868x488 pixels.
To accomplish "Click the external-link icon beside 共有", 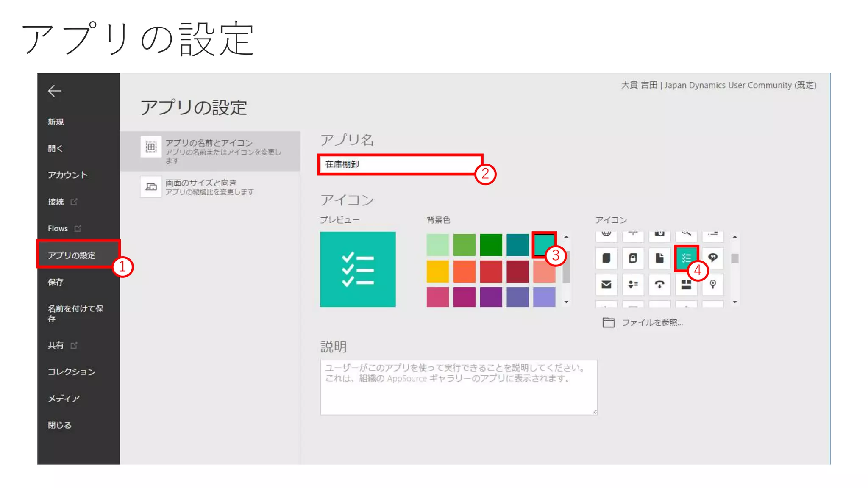I will (74, 345).
